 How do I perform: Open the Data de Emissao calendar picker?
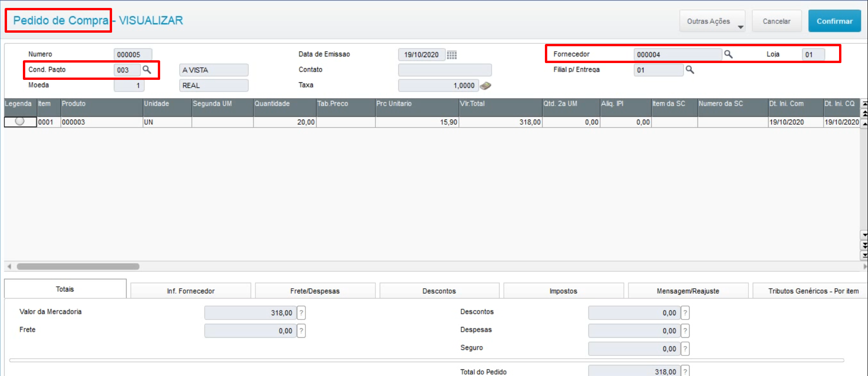[x=452, y=55]
